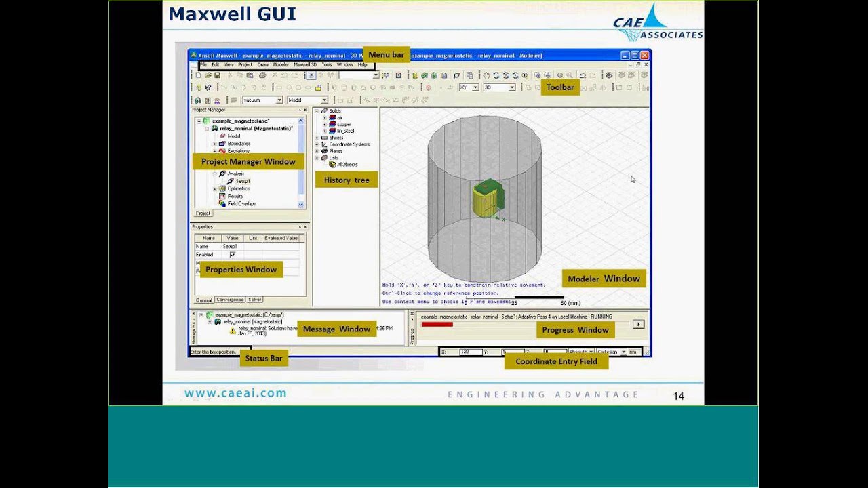Switch to the Solver tab
Viewport: 868px width, 488px height.
tap(254, 300)
